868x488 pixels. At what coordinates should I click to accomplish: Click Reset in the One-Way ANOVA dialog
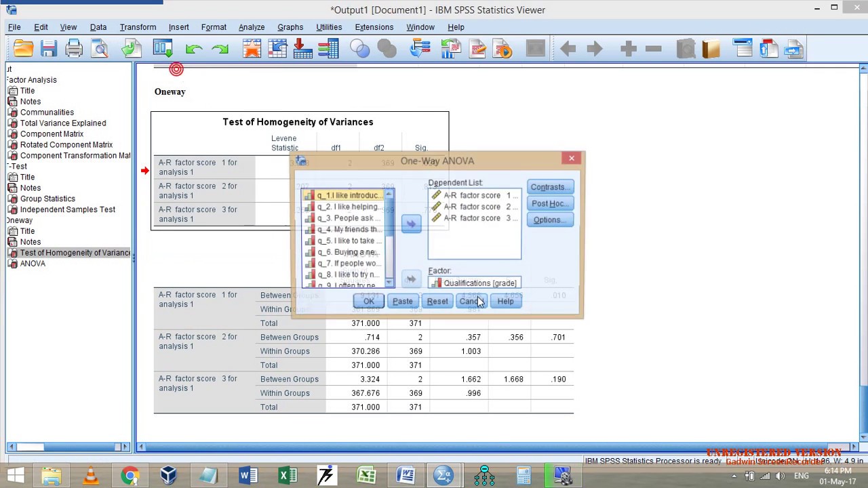coord(437,301)
